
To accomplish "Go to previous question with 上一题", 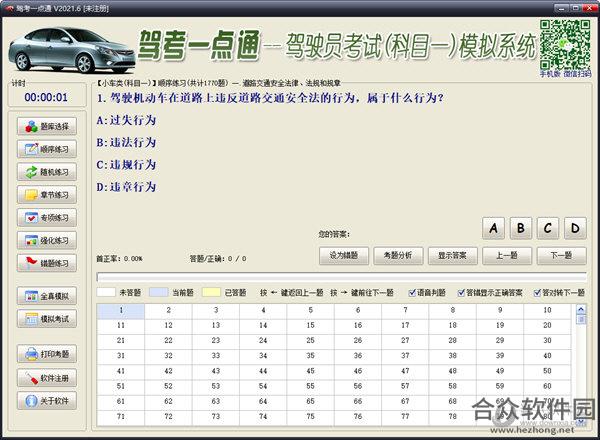I will coord(507,256).
